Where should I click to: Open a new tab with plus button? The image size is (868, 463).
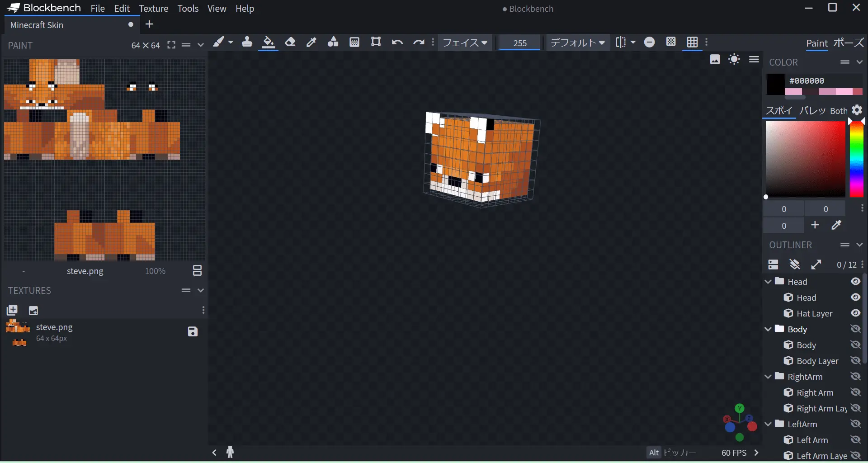coord(150,24)
